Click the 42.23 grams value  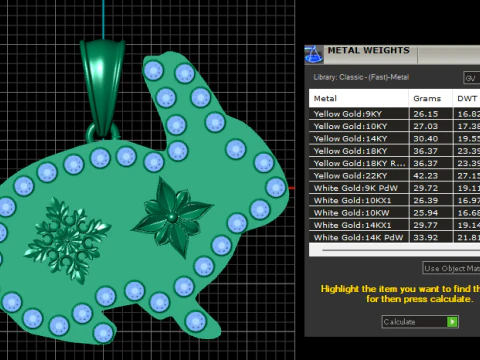tap(426, 175)
